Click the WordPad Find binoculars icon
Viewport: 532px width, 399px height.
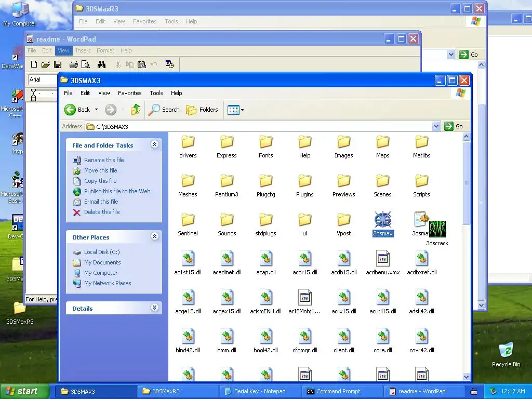point(101,64)
